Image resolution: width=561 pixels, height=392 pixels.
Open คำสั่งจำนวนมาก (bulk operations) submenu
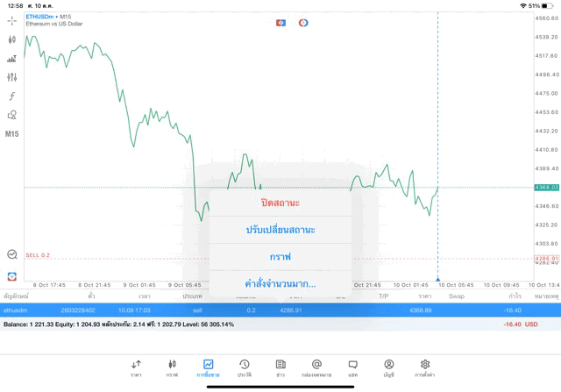(280, 284)
